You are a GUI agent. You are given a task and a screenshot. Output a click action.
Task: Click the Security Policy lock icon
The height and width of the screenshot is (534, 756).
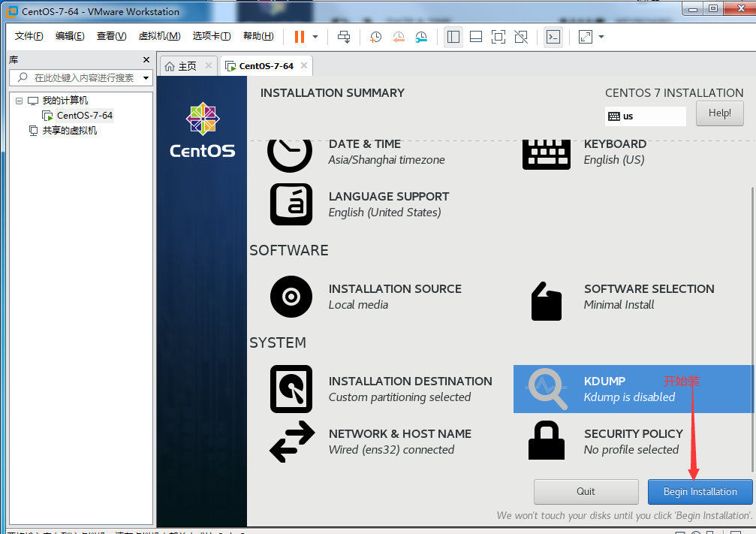pos(547,440)
